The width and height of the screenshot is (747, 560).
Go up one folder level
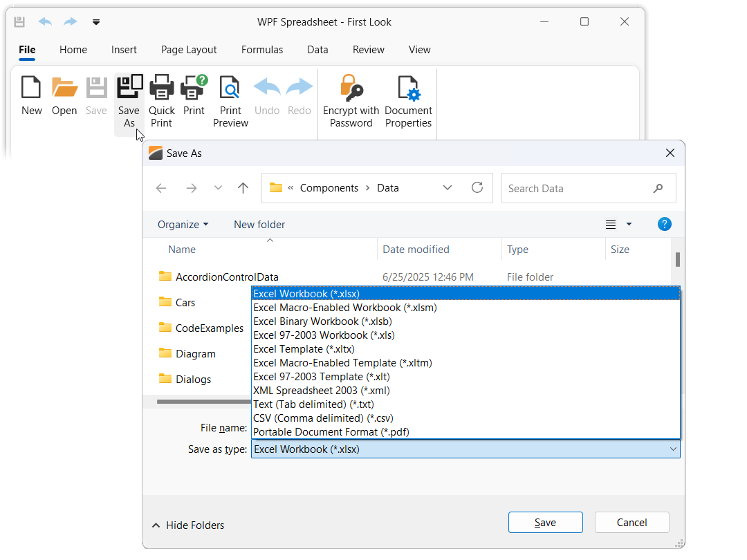point(243,188)
